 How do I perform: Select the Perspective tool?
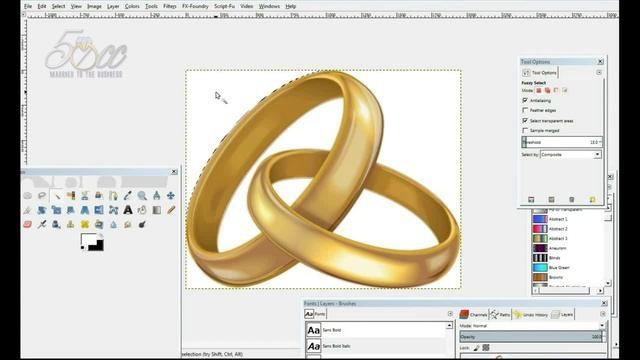tap(85, 210)
